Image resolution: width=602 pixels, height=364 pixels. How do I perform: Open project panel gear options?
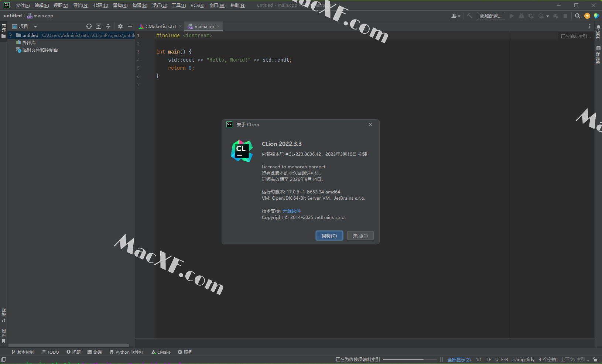[120, 26]
